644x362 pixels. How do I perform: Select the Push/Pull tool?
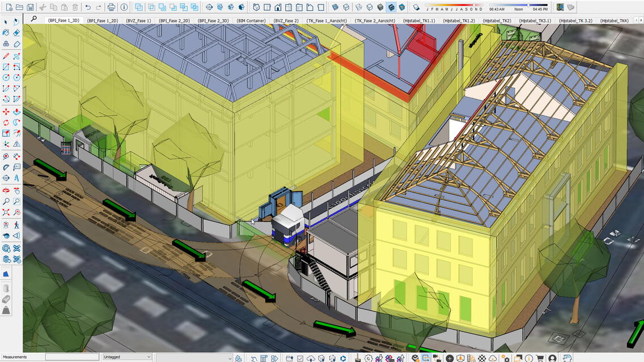coord(16,112)
